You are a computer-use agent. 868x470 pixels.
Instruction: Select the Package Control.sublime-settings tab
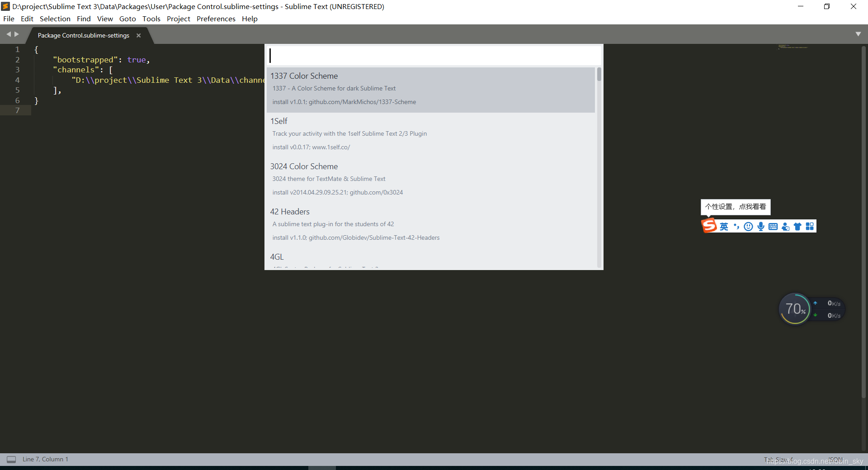click(x=83, y=35)
